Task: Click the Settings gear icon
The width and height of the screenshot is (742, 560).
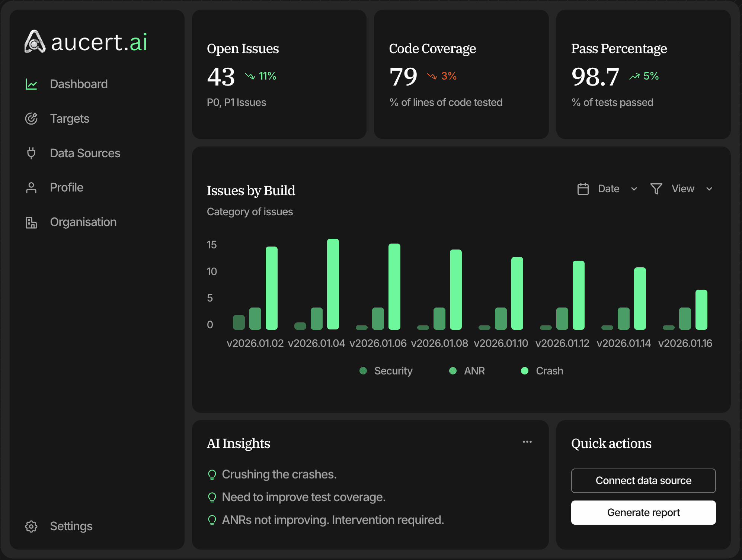Action: [x=31, y=526]
